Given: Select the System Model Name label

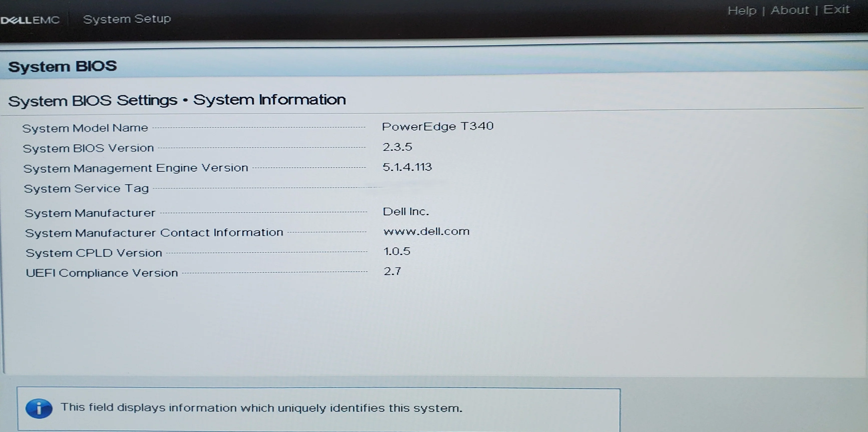Looking at the screenshot, I should coord(85,128).
